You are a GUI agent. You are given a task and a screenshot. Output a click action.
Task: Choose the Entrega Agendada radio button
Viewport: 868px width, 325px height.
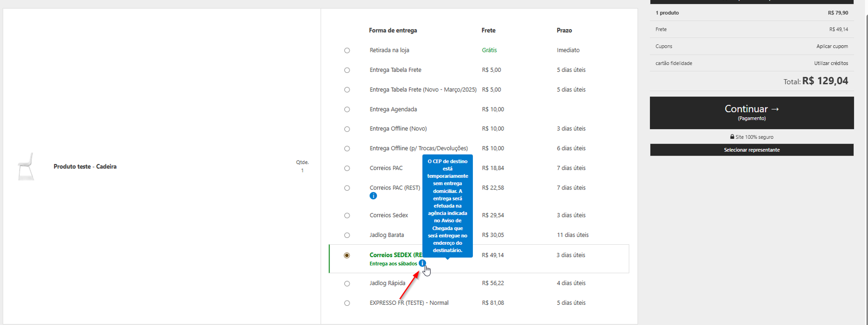click(347, 109)
